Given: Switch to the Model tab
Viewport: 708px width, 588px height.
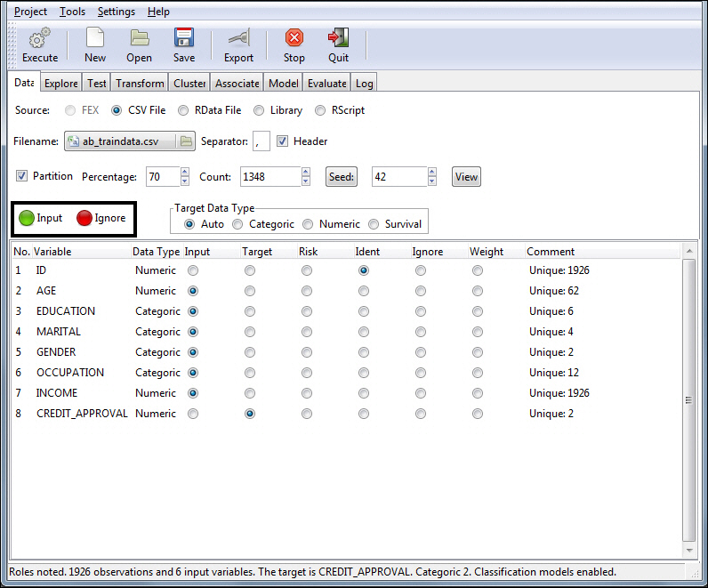Looking at the screenshot, I should tap(283, 84).
